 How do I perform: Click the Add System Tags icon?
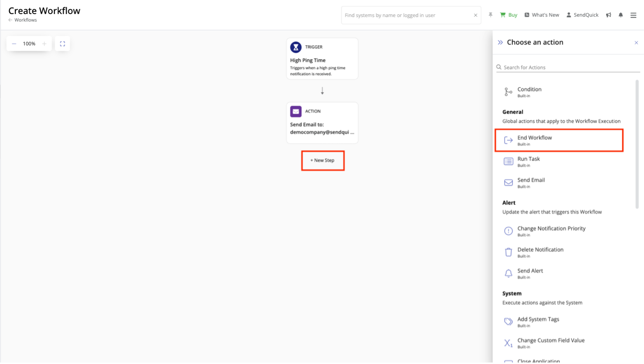click(508, 322)
